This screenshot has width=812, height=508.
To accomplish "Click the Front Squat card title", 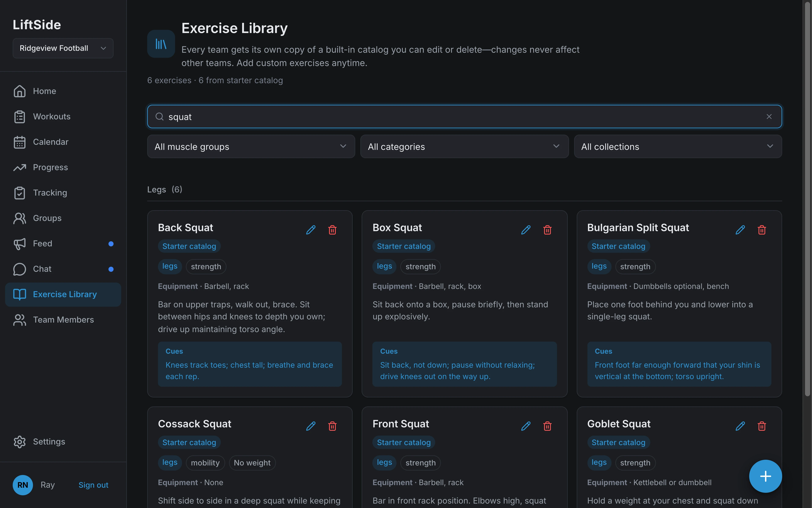I will [401, 424].
